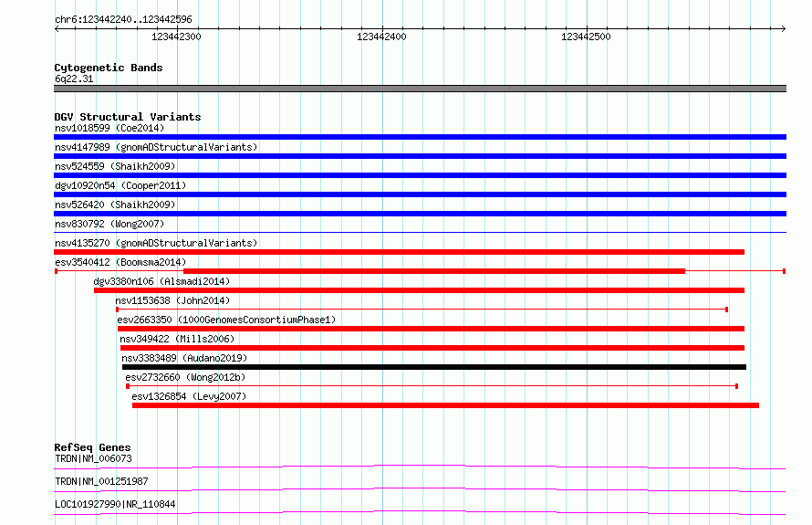Select variant label dgv10920n54 (Cooper2011)

120,185
